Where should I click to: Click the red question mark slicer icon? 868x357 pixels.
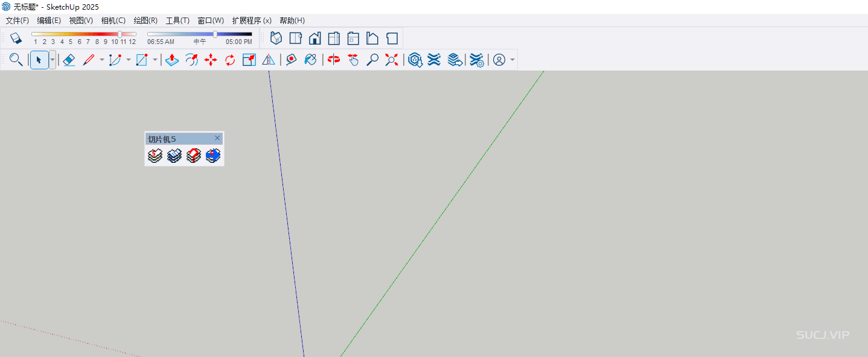click(194, 156)
